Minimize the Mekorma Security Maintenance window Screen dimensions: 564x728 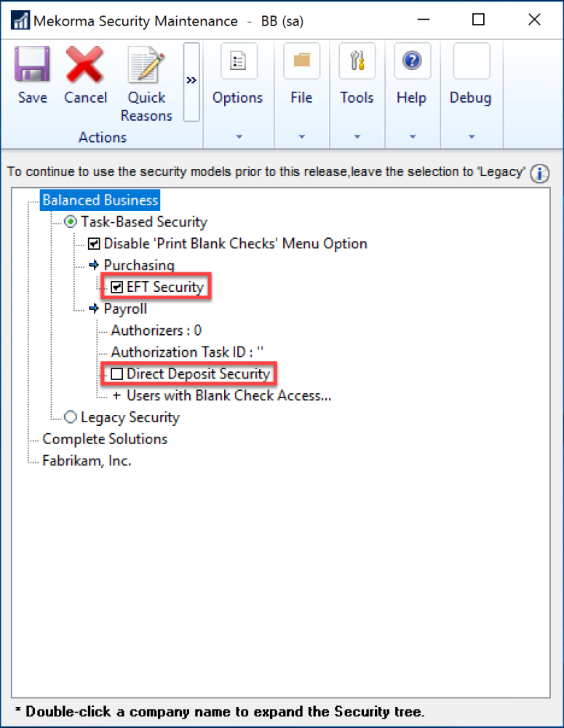pos(424,20)
